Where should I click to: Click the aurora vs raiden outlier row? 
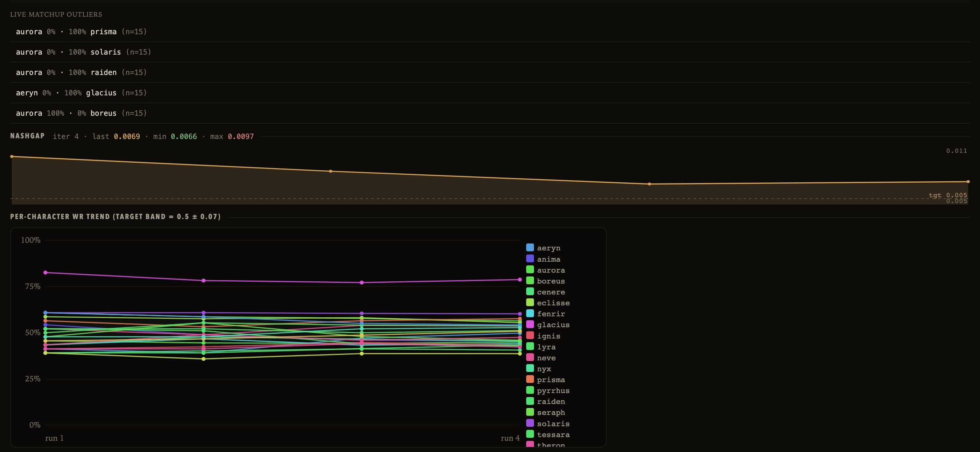pos(490,72)
